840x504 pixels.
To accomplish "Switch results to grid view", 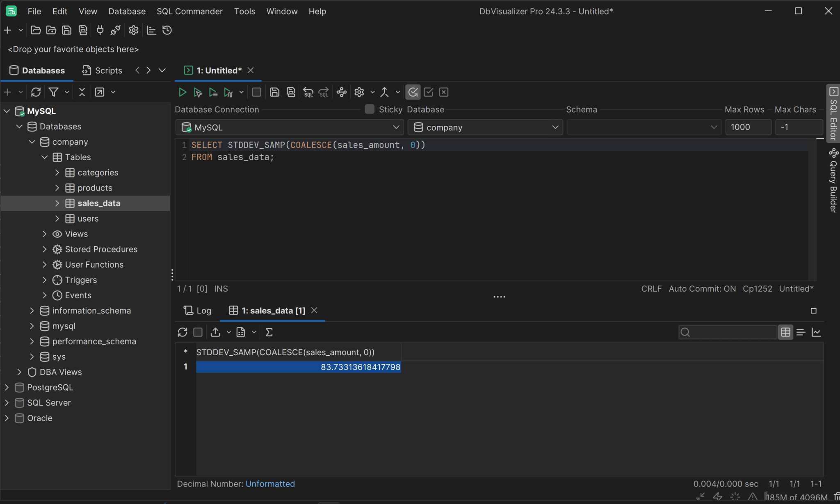I will point(785,332).
